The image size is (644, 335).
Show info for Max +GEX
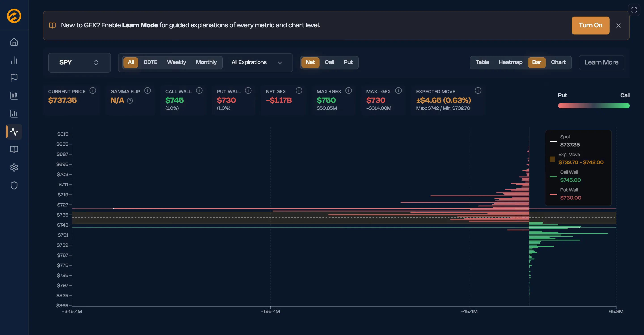tap(349, 91)
